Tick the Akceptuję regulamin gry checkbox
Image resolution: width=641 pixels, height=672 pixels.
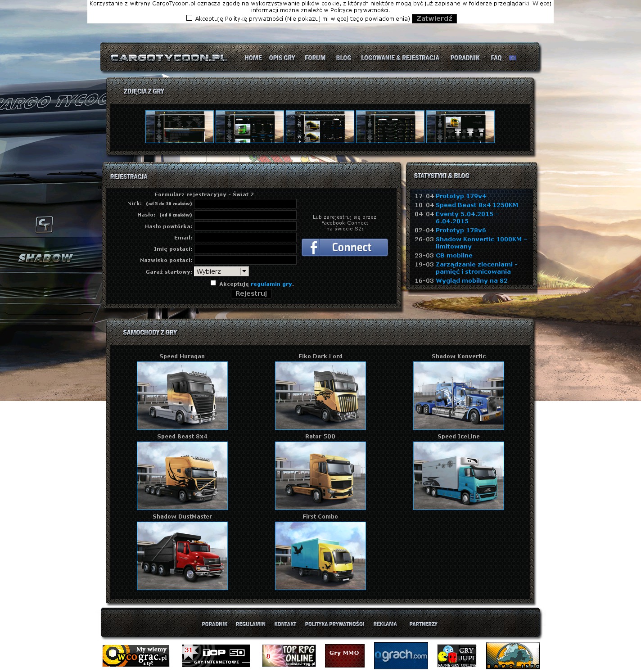[213, 283]
